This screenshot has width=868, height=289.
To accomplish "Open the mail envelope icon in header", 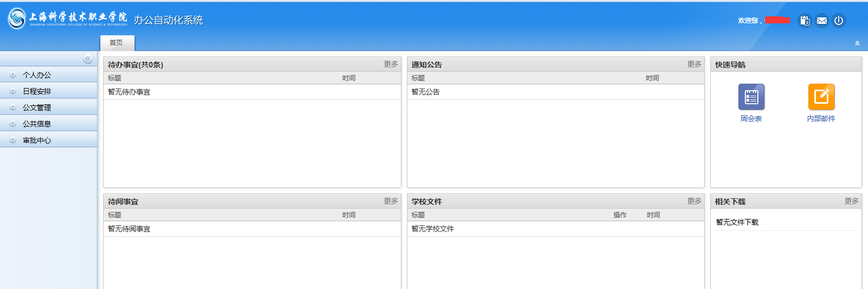I will pyautogui.click(x=822, y=21).
